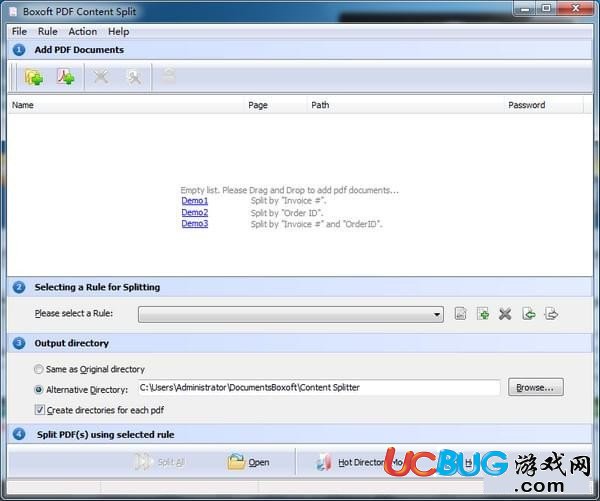Screen dimensions: 600x501
Task: Open the Demo3 link
Action: (x=195, y=224)
